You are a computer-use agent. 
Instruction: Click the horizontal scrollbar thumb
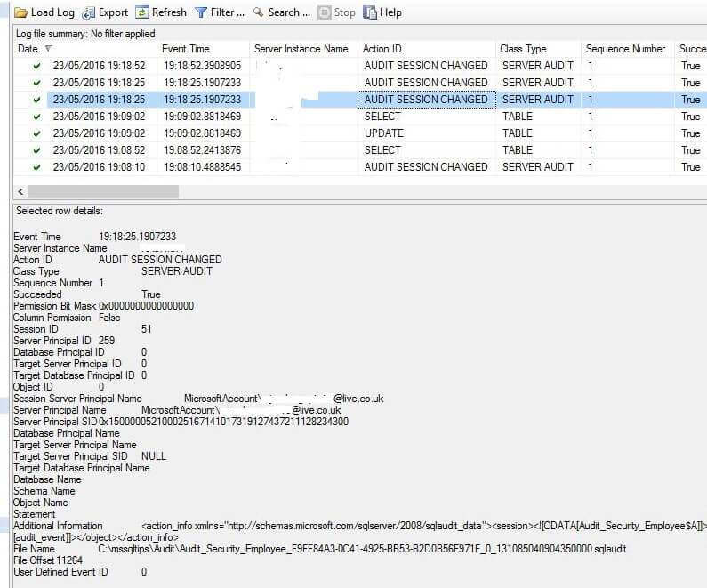click(104, 191)
